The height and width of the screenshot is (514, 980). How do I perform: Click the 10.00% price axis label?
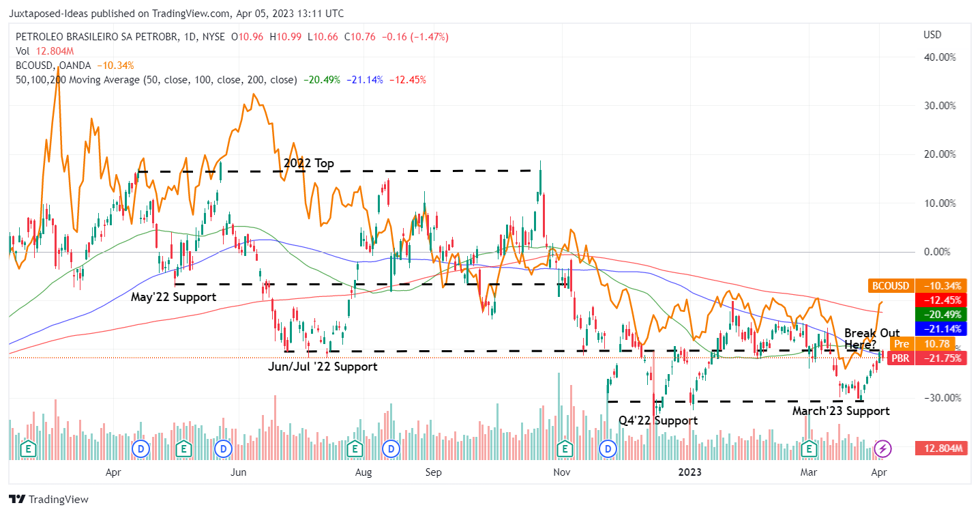(941, 203)
